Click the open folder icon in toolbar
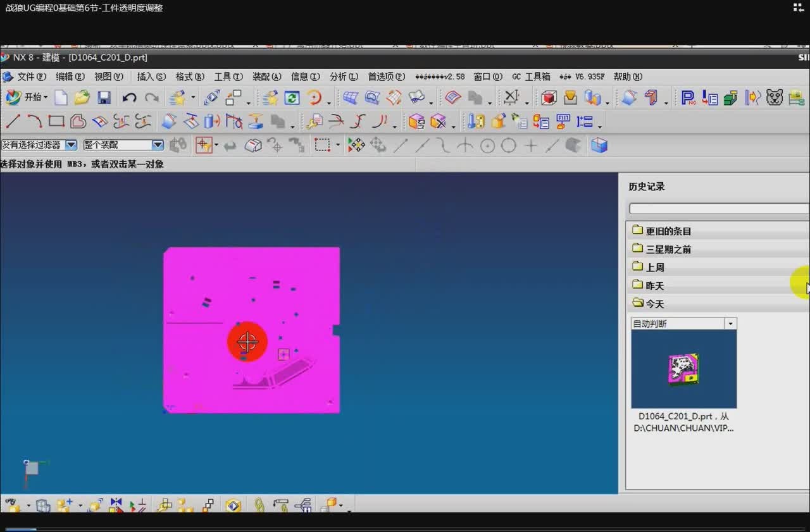The height and width of the screenshot is (532, 810). pos(82,97)
